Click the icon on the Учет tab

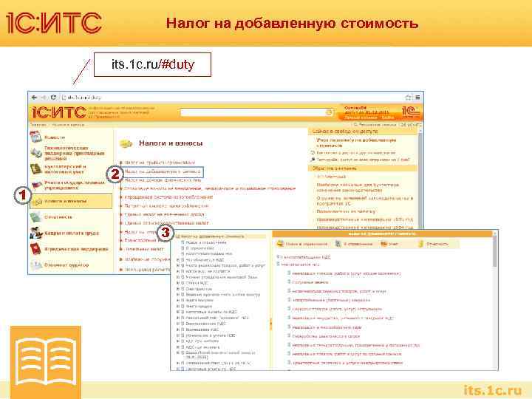pos(383,244)
